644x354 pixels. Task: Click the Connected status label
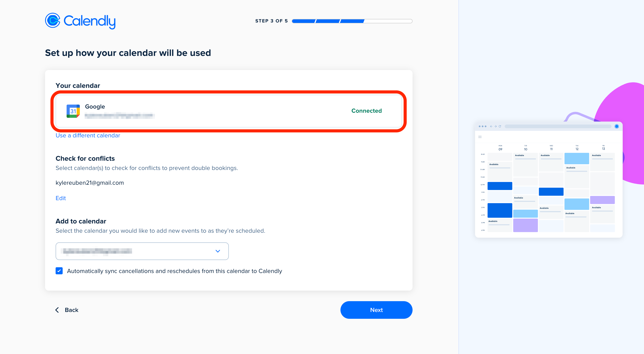pos(366,111)
